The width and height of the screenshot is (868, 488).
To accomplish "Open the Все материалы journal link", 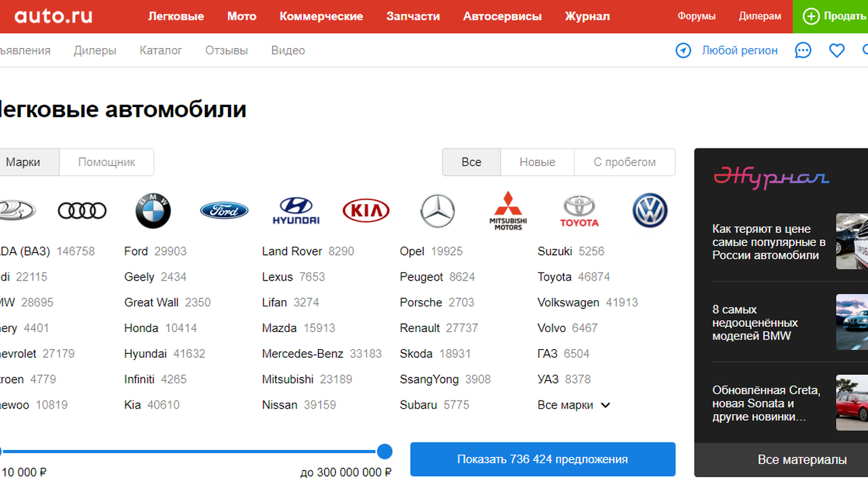I will [x=802, y=460].
